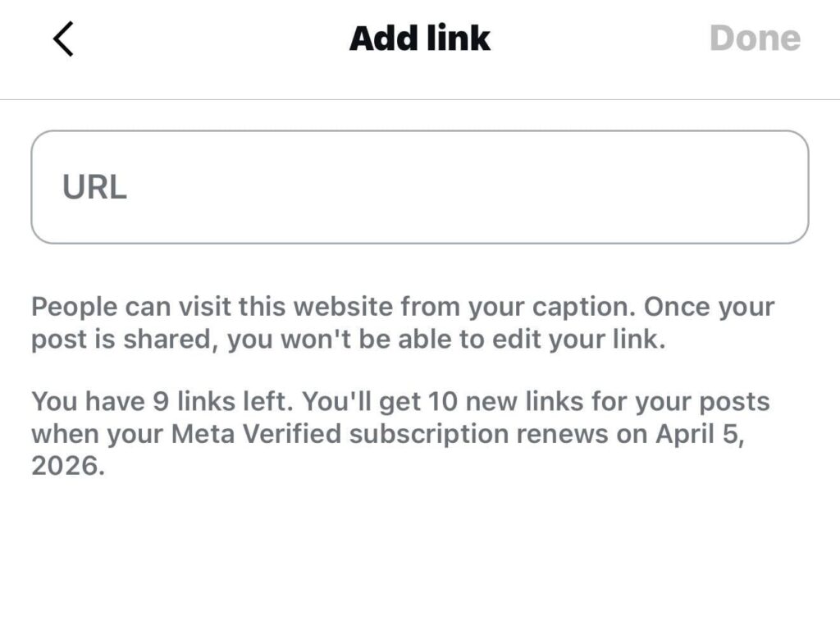Tap the back arrow icon
Image resolution: width=840 pixels, height=630 pixels.
(x=63, y=39)
